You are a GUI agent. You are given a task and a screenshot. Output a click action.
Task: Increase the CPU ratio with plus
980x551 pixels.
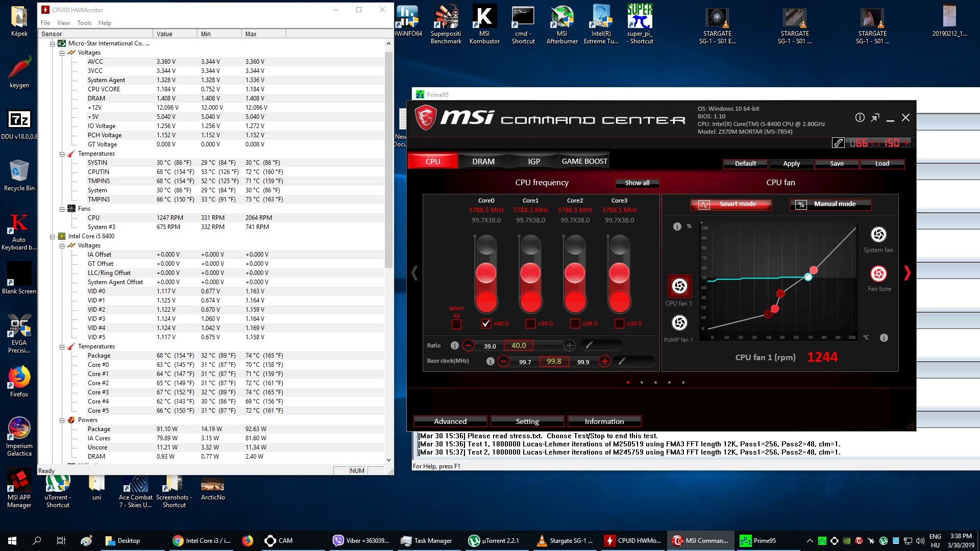pos(569,345)
